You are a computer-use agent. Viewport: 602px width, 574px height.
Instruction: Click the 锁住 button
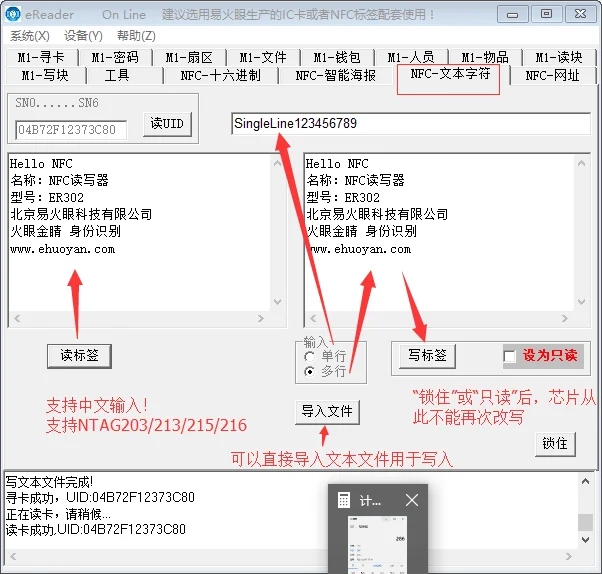point(555,444)
